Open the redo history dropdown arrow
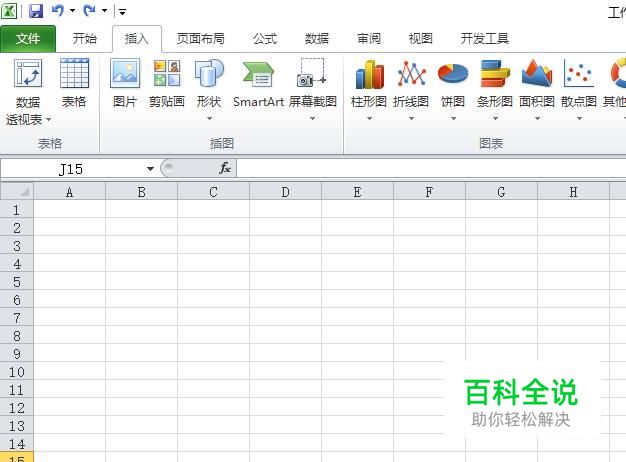 [x=104, y=11]
